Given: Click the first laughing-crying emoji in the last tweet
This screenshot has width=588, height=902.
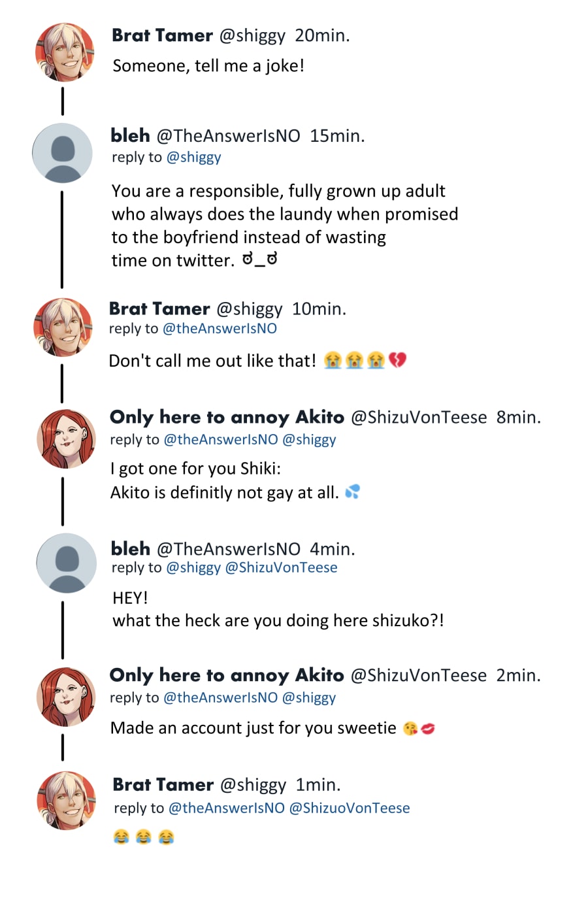Looking at the screenshot, I should click(122, 837).
